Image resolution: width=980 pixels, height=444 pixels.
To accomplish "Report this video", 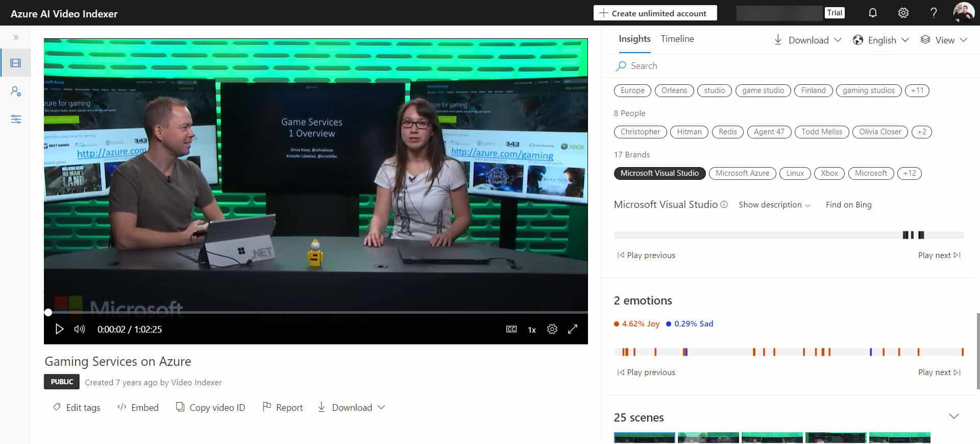I will click(282, 407).
